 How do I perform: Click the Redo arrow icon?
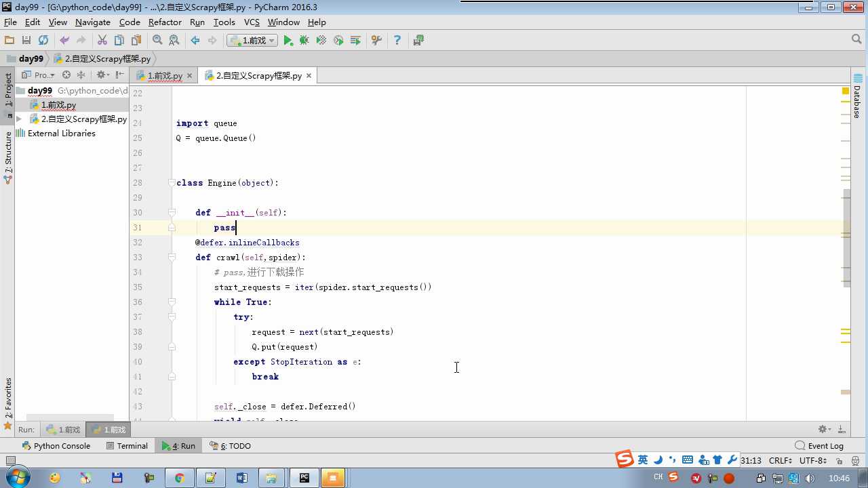coord(81,41)
